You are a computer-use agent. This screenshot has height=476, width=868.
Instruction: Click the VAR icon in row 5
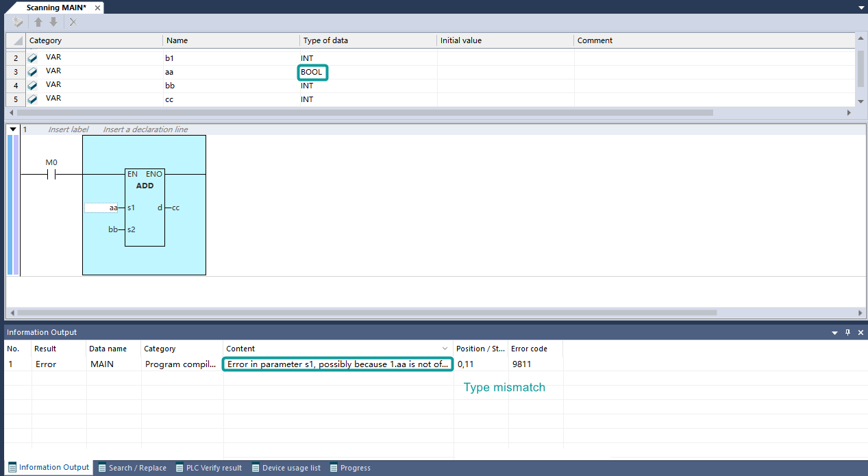(x=32, y=99)
